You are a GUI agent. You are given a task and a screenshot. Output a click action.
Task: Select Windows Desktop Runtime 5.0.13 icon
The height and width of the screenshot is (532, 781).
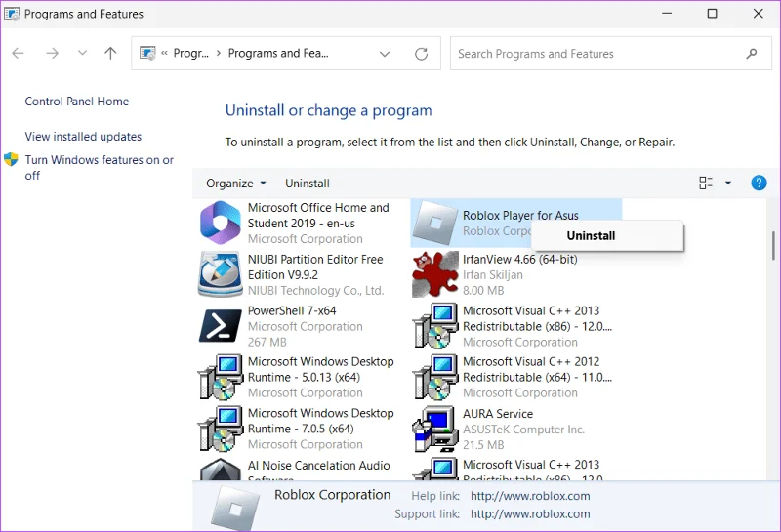coord(221,377)
